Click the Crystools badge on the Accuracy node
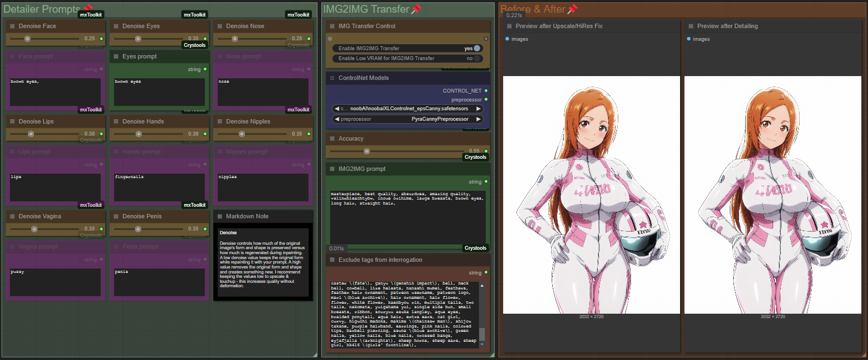The image size is (868, 360). (x=475, y=157)
